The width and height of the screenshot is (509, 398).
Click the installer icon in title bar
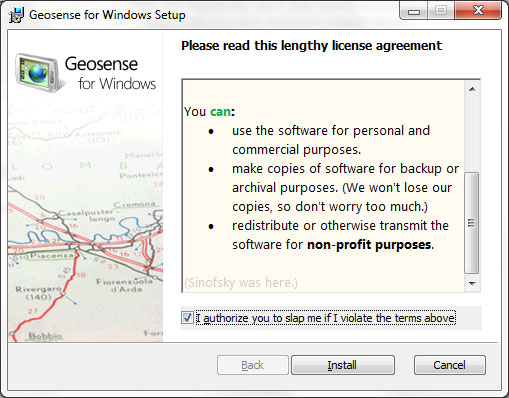coord(16,15)
